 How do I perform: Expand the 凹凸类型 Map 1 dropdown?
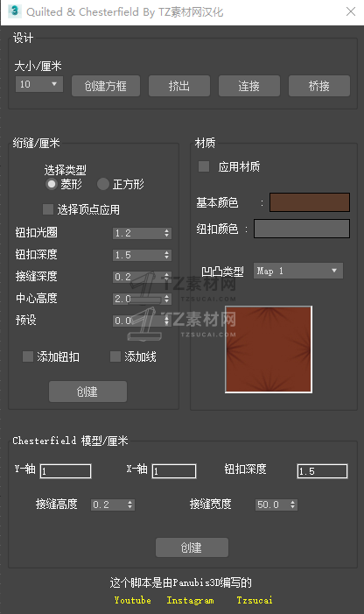pyautogui.click(x=298, y=271)
